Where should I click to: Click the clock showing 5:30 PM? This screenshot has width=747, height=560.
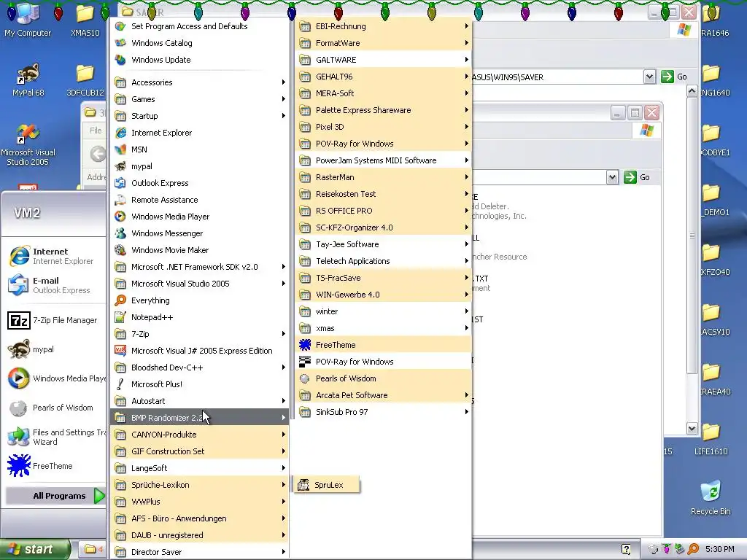pyautogui.click(x=719, y=549)
